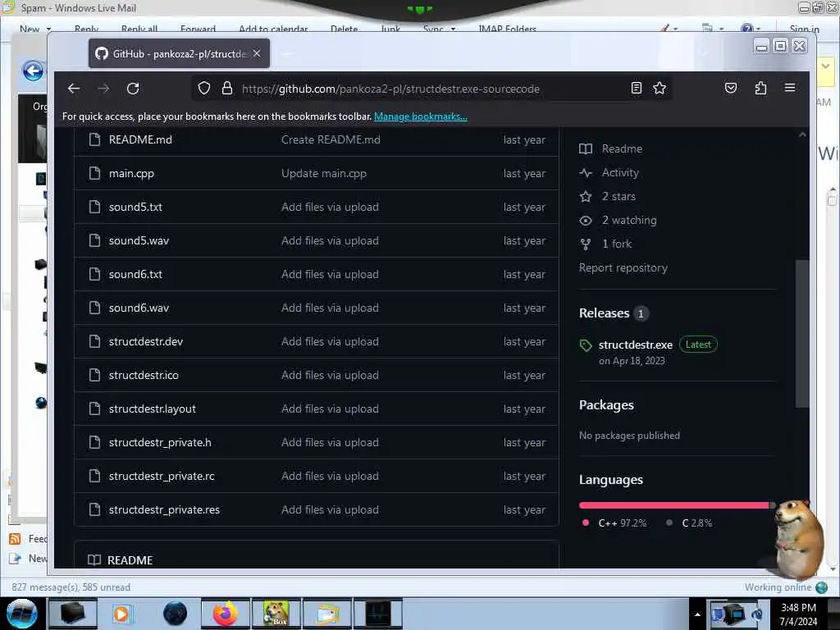The image size is (840, 630).
Task: Open 'Create README.md' commit message
Action: click(x=331, y=139)
